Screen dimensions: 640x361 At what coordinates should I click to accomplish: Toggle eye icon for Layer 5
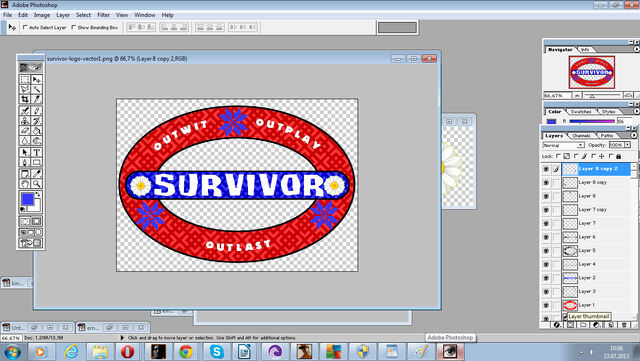[x=546, y=251]
